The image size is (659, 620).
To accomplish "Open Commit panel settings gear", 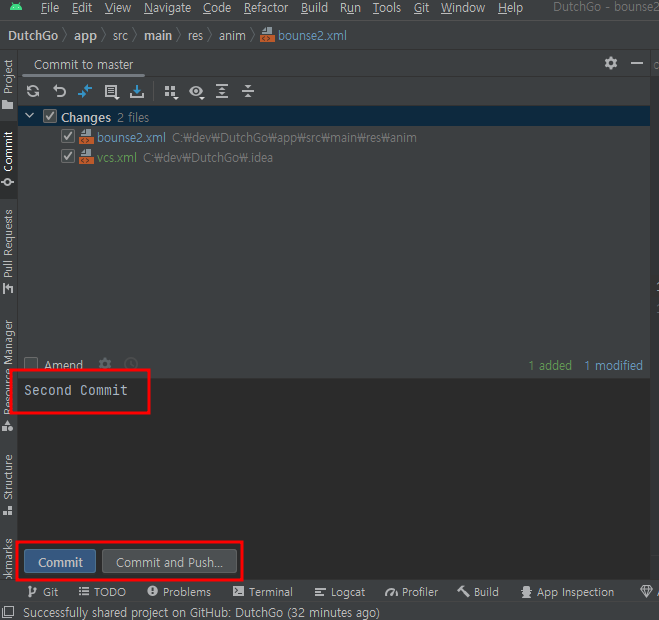I will (611, 63).
